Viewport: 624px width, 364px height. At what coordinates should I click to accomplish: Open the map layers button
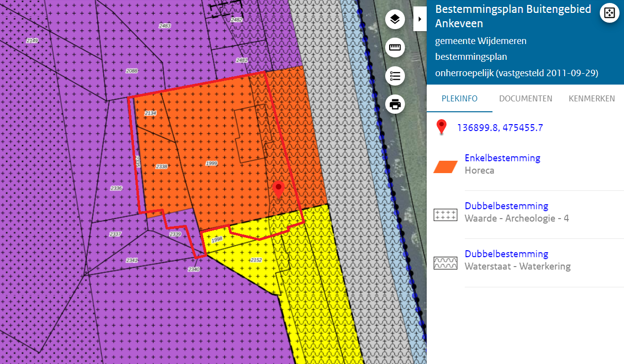point(395,20)
